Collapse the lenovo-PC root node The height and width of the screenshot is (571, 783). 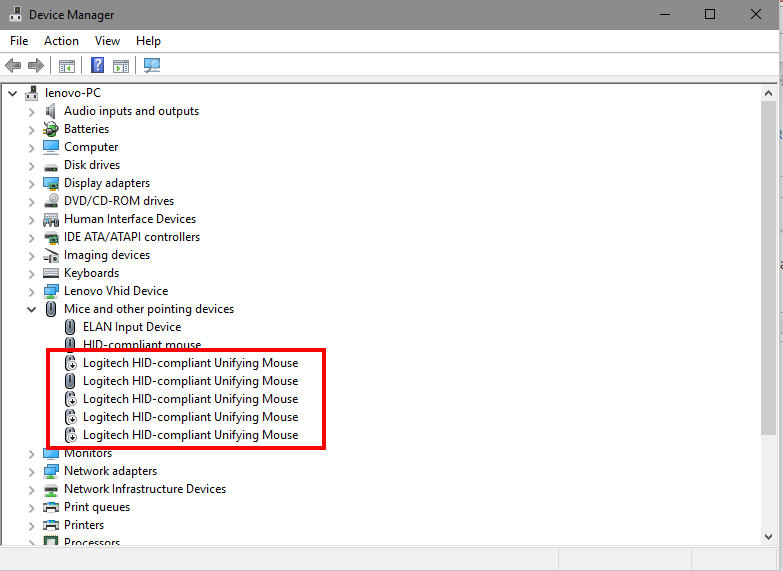coord(12,93)
